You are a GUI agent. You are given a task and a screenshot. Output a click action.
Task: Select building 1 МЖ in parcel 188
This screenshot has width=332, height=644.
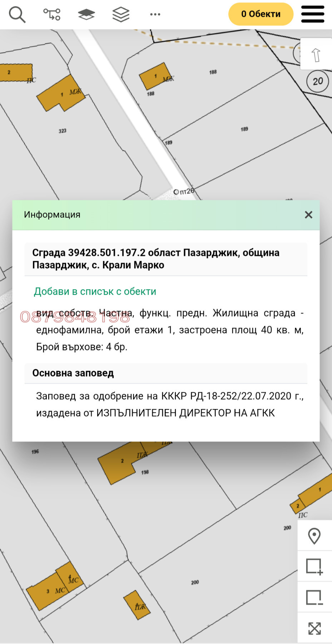pos(154,76)
